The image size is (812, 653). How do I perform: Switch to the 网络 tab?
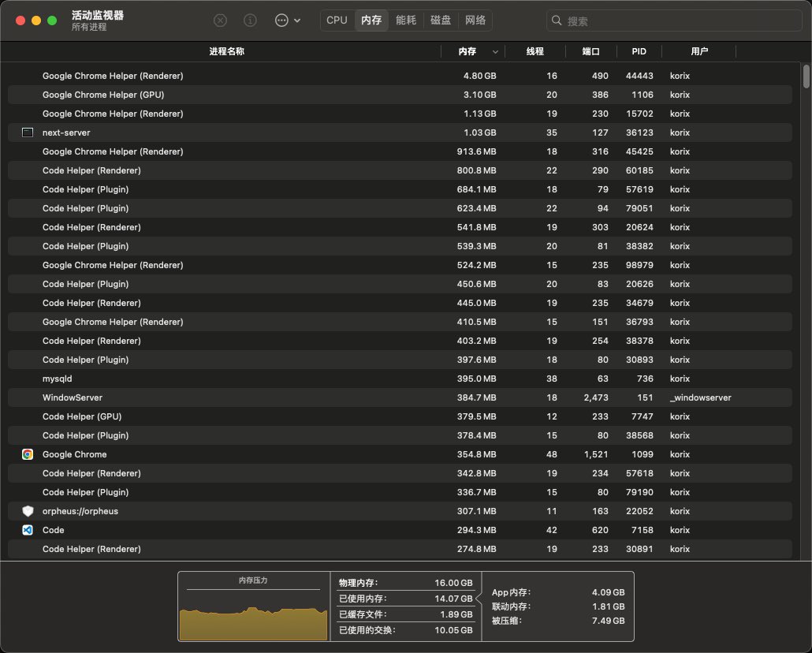[475, 21]
